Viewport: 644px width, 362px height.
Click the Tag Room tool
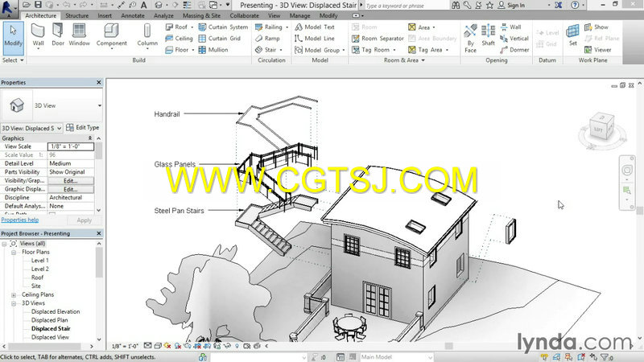coord(374,50)
